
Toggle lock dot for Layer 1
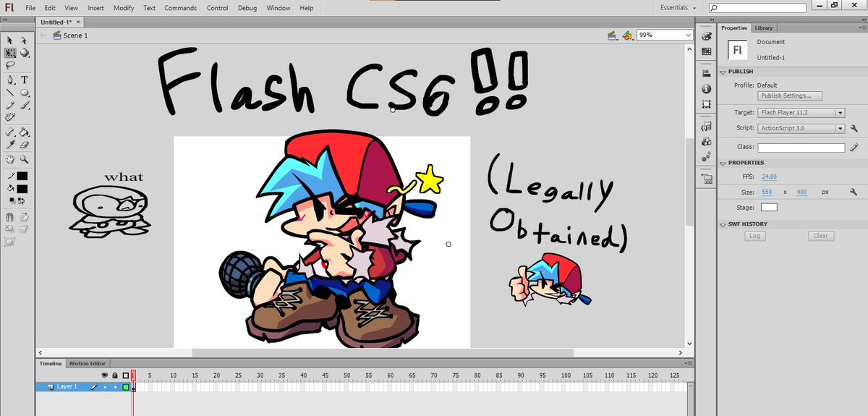(115, 387)
